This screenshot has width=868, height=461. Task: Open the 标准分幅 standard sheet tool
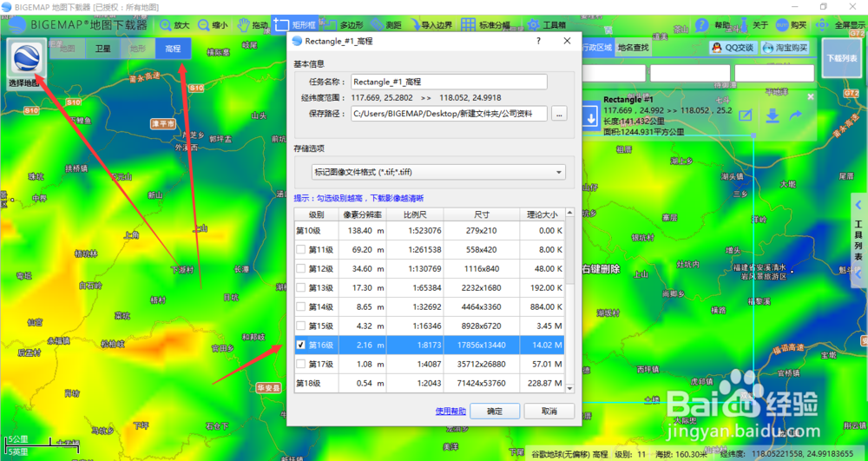click(x=485, y=25)
